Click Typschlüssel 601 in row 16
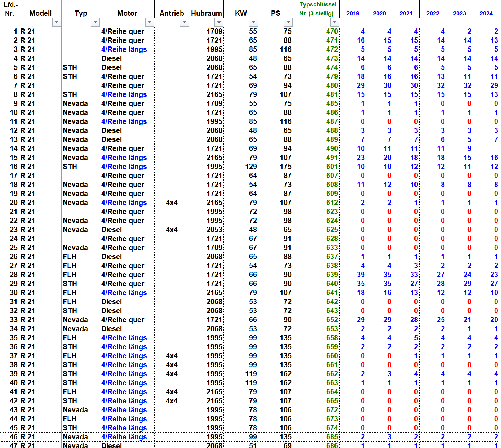 coord(332,167)
